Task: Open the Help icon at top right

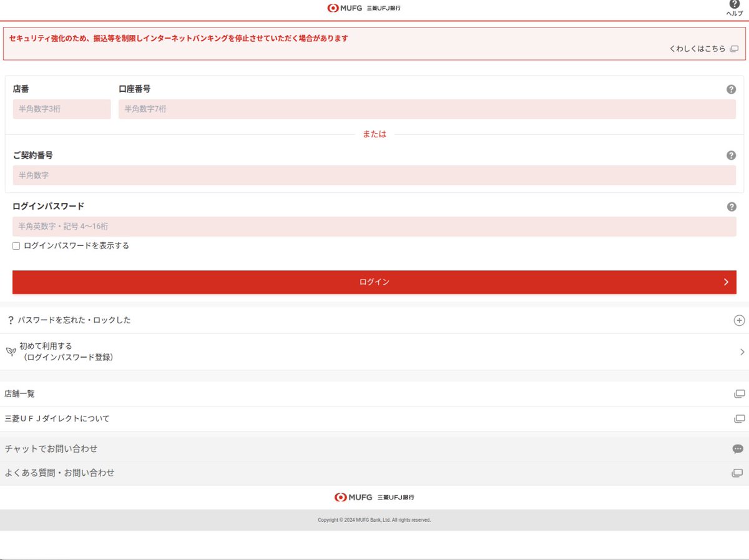Action: click(735, 4)
